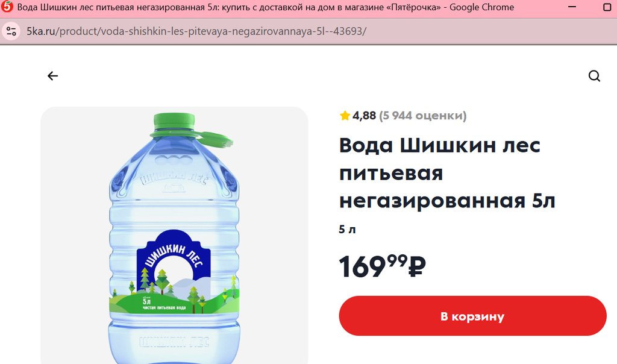Click the 4,88 rating value

(x=365, y=116)
